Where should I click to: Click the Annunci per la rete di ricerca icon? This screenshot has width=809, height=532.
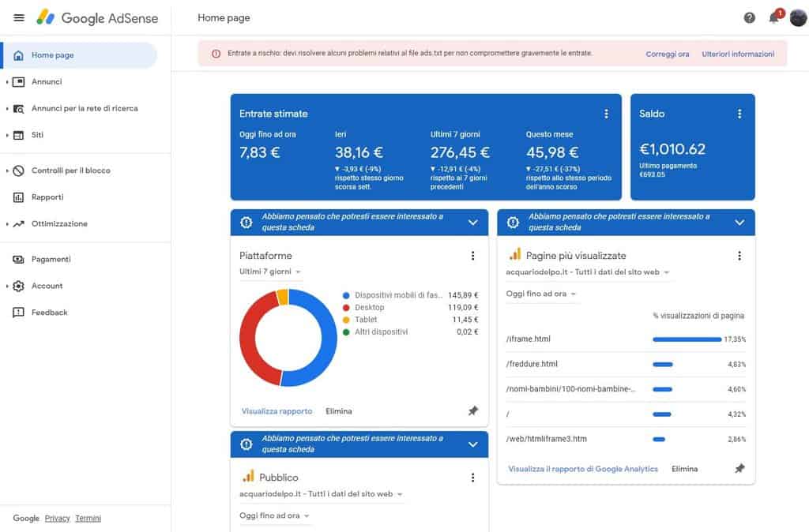(19, 109)
